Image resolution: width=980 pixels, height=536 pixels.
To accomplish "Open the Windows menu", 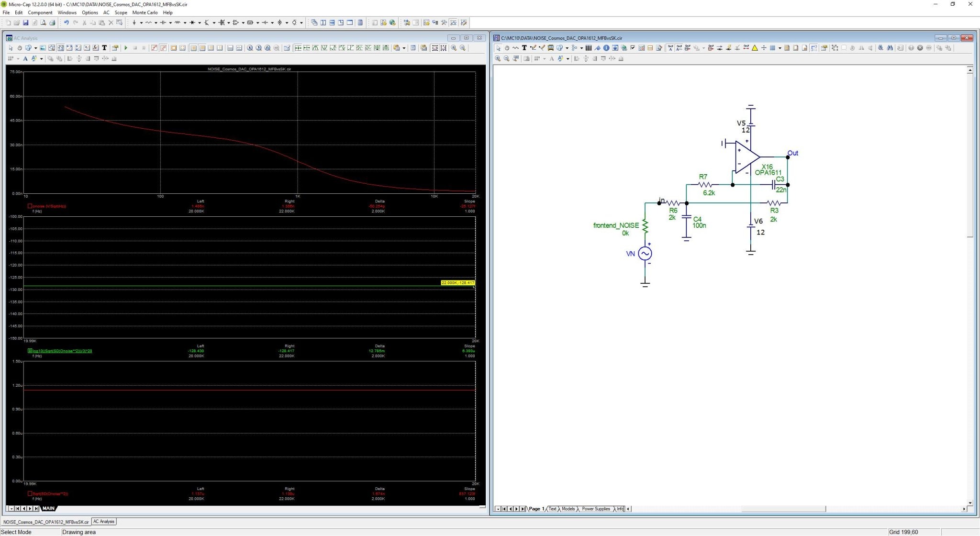I will (67, 12).
